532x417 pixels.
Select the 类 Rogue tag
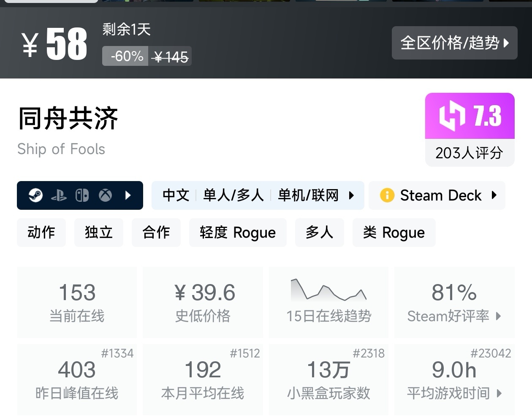point(394,233)
